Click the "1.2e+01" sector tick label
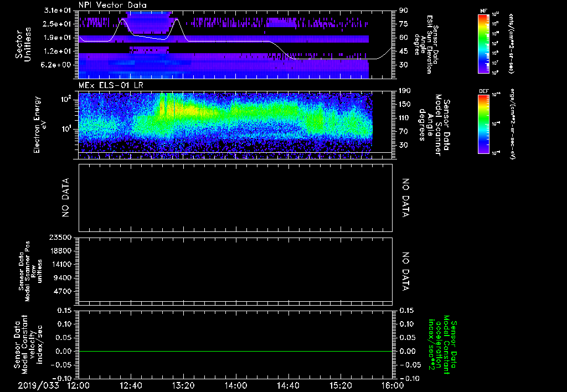The image size is (567, 392). coord(57,51)
